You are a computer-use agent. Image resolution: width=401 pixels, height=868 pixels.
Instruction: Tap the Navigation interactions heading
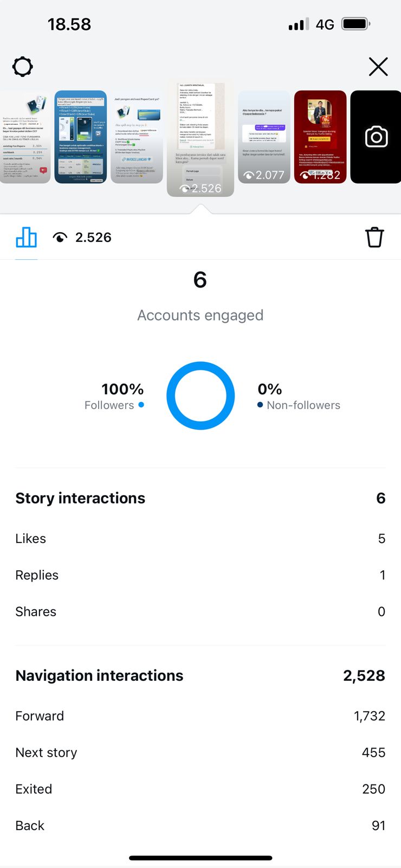pyautogui.click(x=99, y=675)
